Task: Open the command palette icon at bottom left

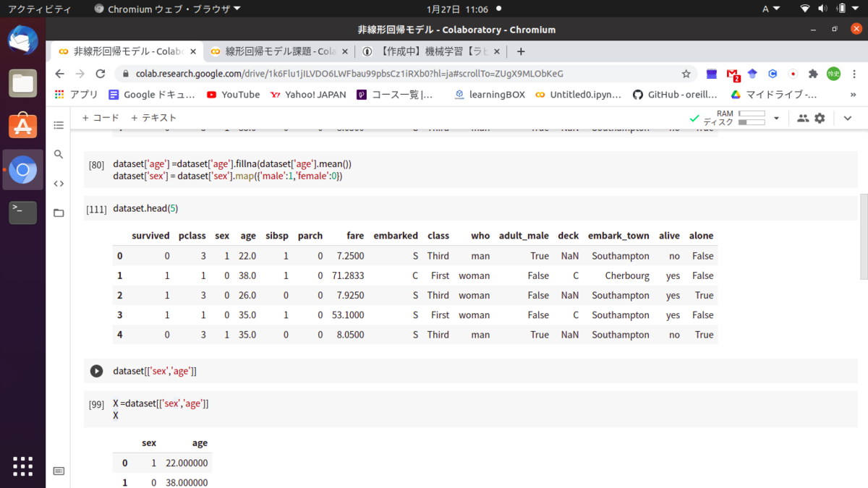Action: pos(59,471)
